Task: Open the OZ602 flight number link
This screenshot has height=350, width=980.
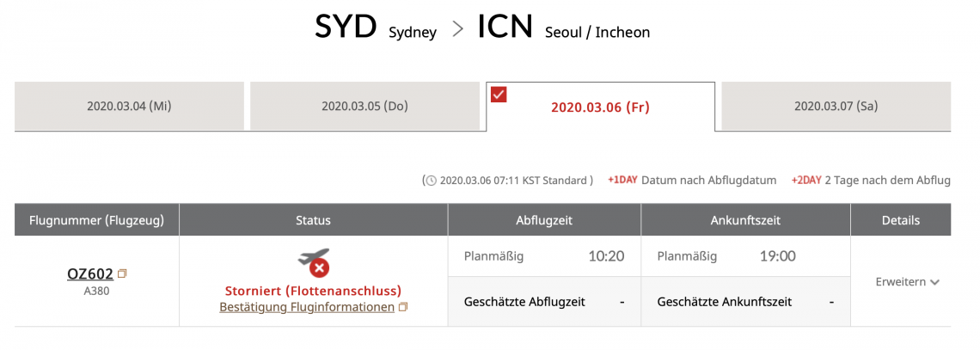Action: [90, 274]
